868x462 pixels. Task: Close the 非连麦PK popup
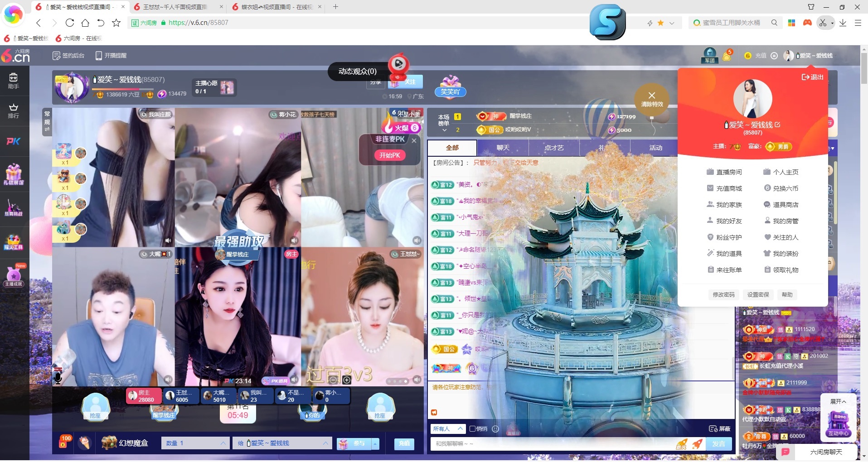click(414, 141)
